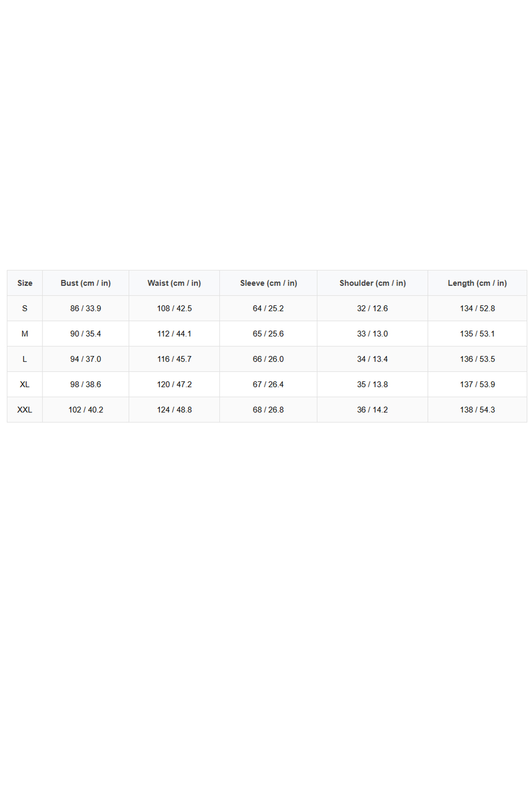Select the XL size row label
Image resolution: width=532 pixels, height=798 pixels.
tap(25, 385)
